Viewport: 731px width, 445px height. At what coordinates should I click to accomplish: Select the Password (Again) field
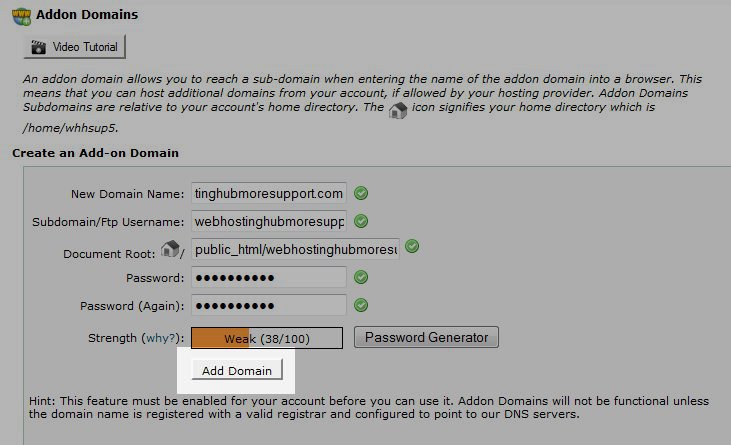coord(268,305)
